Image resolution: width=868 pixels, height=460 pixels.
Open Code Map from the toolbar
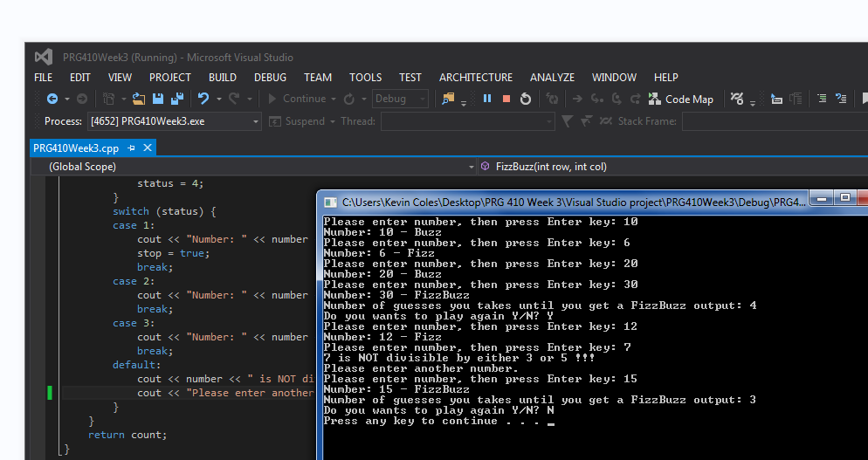(x=680, y=100)
